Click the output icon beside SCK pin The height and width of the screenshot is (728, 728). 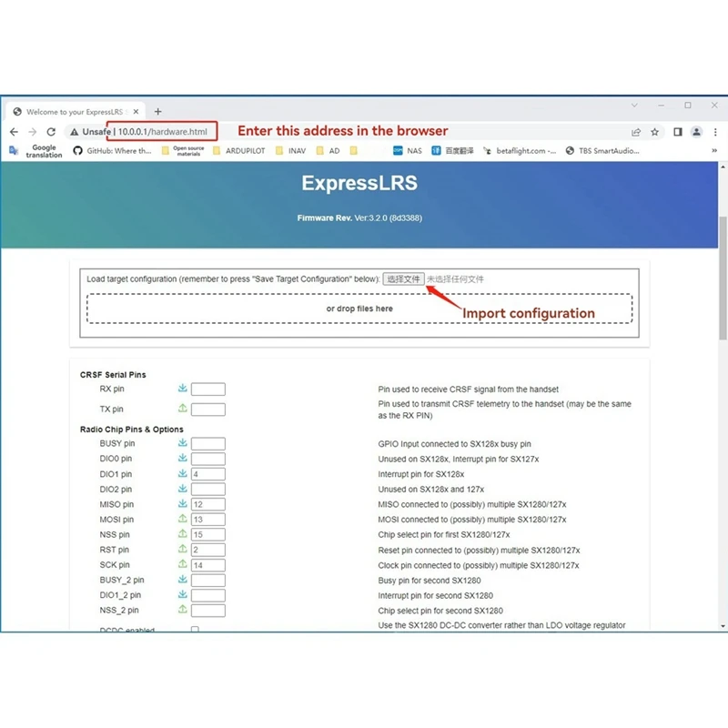click(183, 564)
